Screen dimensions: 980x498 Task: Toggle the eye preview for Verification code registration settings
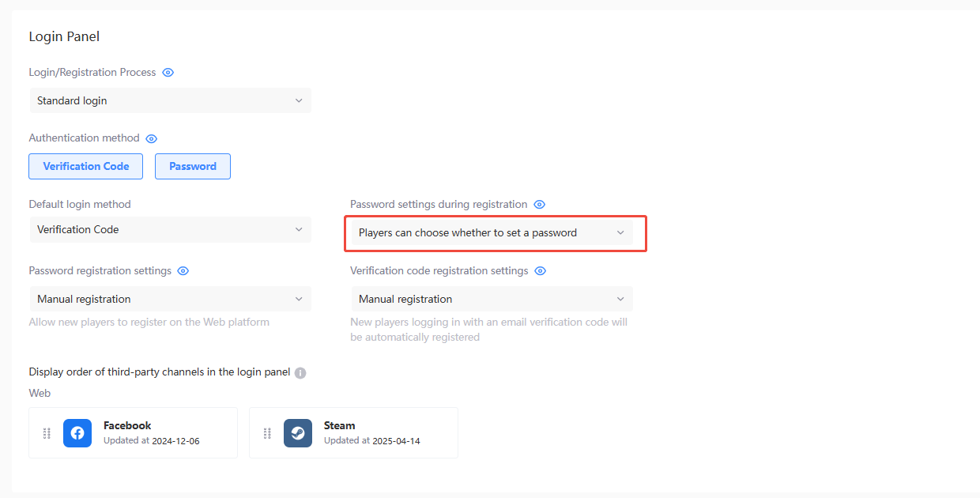540,270
